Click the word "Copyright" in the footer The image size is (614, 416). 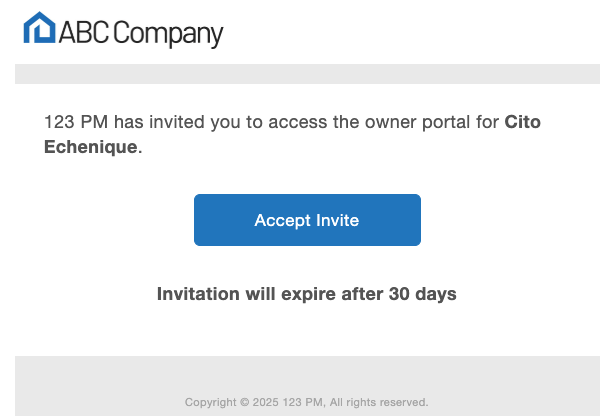pos(210,403)
